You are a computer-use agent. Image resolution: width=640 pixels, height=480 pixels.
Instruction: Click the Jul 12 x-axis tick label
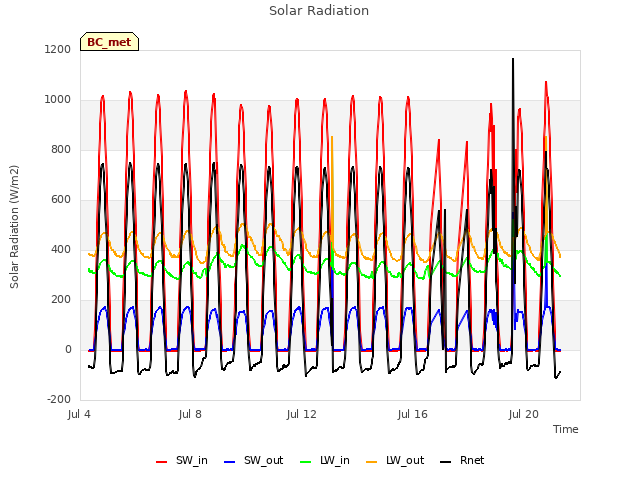pos(301,414)
